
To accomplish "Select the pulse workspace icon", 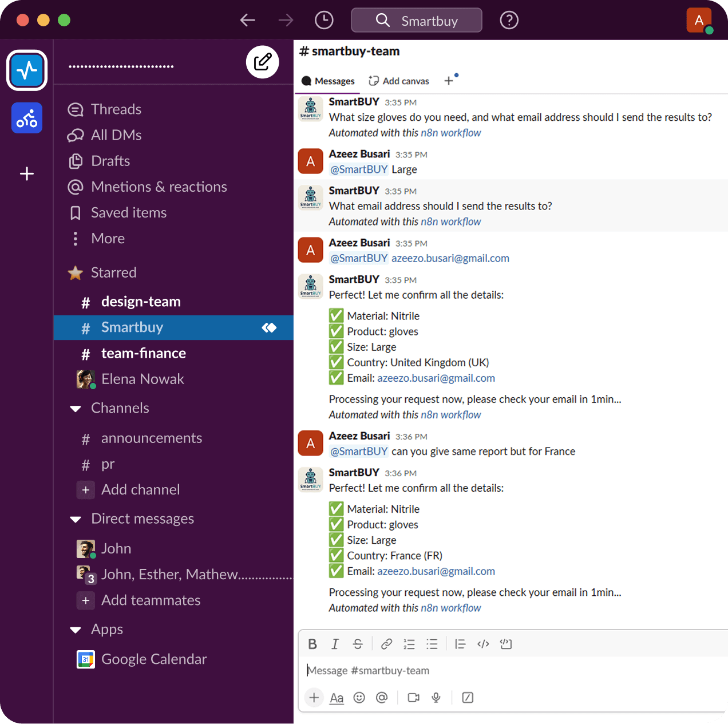I will 27,70.
